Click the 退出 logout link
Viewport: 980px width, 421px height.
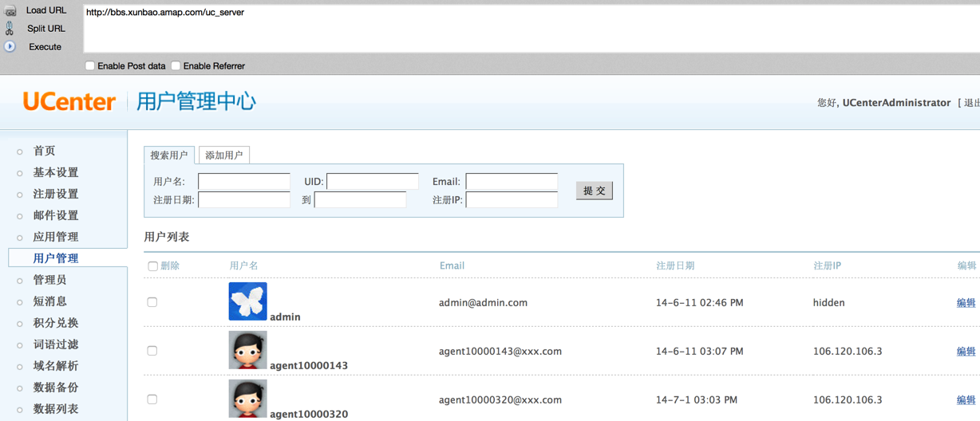point(972,103)
